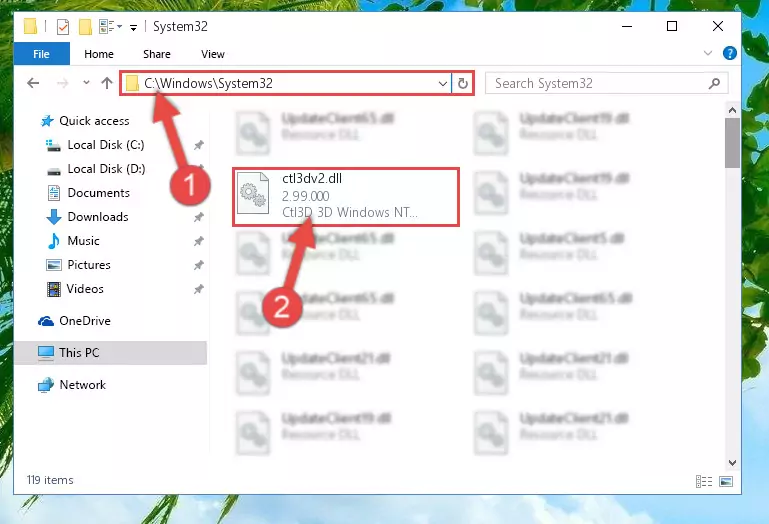Open the Home ribbon tab
The width and height of the screenshot is (769, 524).
pyautogui.click(x=99, y=54)
